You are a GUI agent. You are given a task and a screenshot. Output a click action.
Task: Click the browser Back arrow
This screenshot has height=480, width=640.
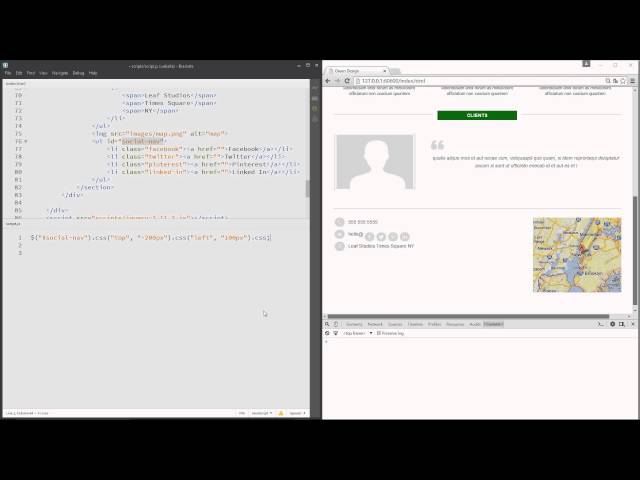pyautogui.click(x=328, y=81)
